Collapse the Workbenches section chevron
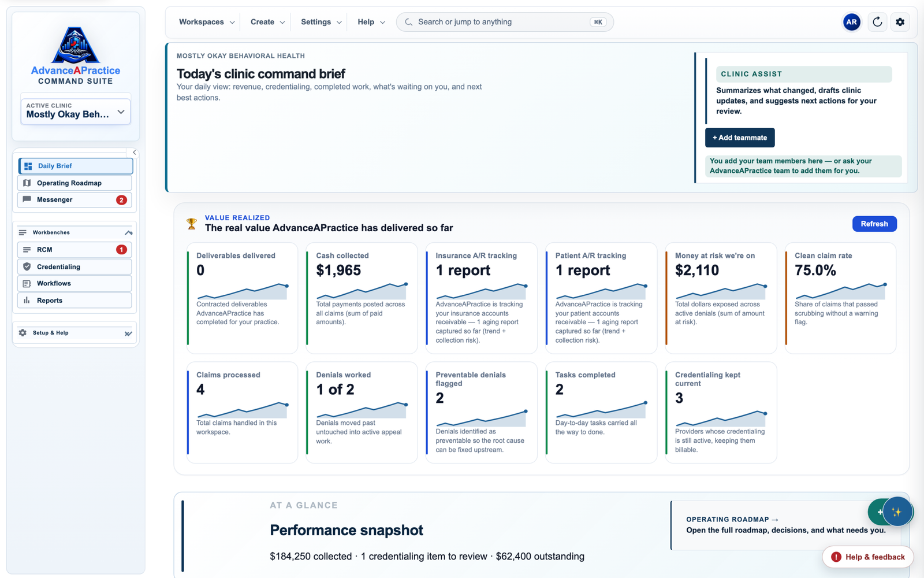 click(x=128, y=232)
